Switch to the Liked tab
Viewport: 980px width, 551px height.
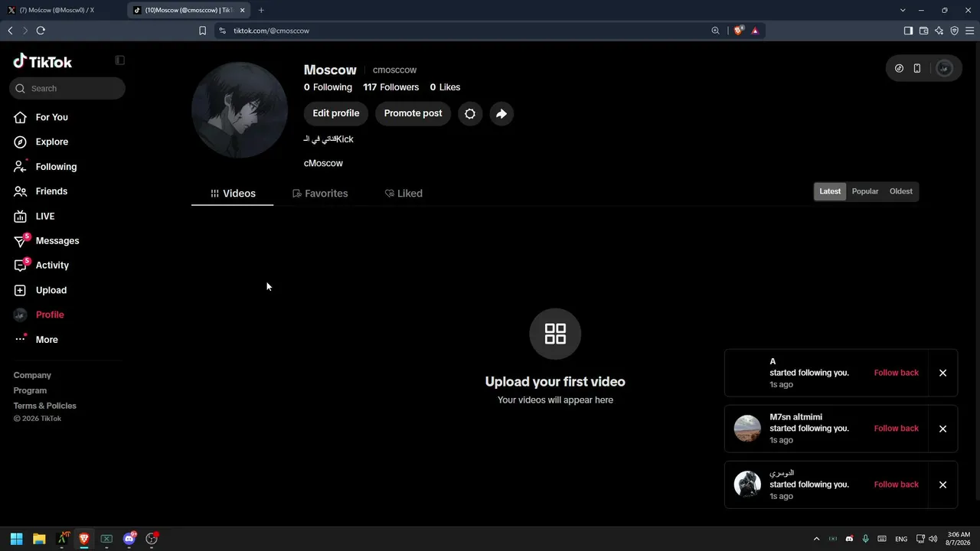[403, 194]
